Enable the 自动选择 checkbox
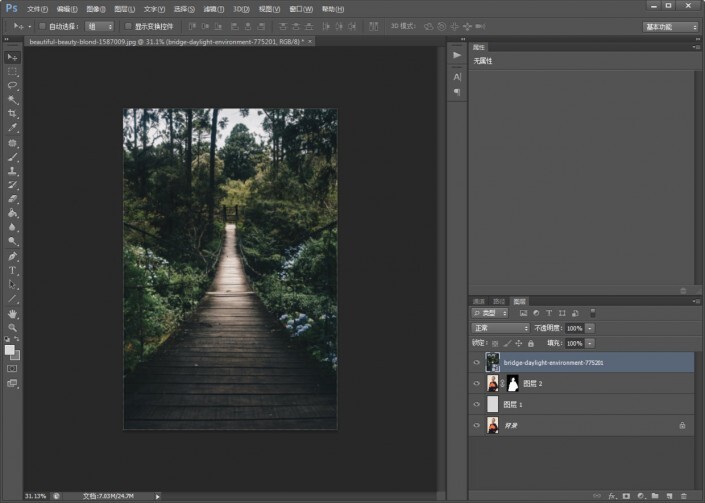 coord(42,26)
